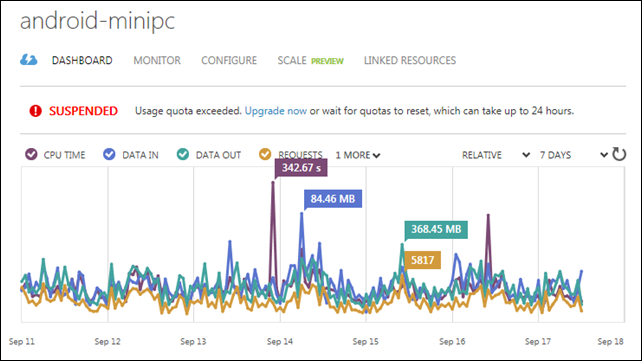Expand the 1 MORE metrics dropdown
The width and height of the screenshot is (642, 361).
358,155
